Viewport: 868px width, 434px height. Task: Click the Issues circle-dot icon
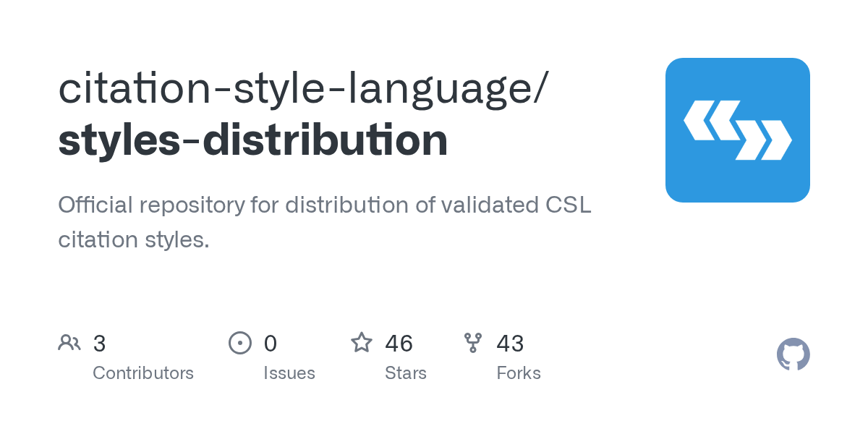point(240,343)
